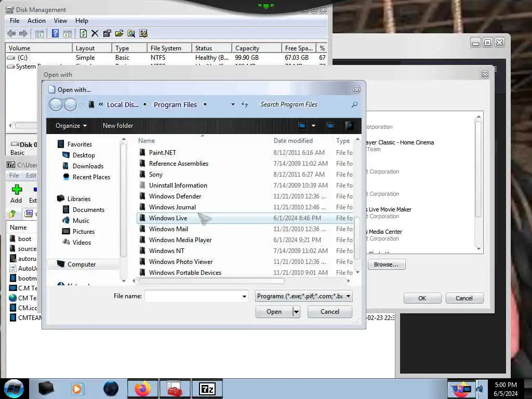Expand File name combo box arrow
This screenshot has width=532, height=399.
tap(244, 297)
